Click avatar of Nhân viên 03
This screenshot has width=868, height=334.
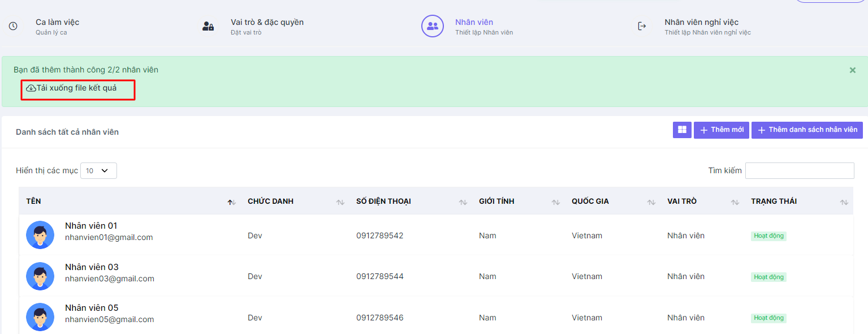click(40, 276)
